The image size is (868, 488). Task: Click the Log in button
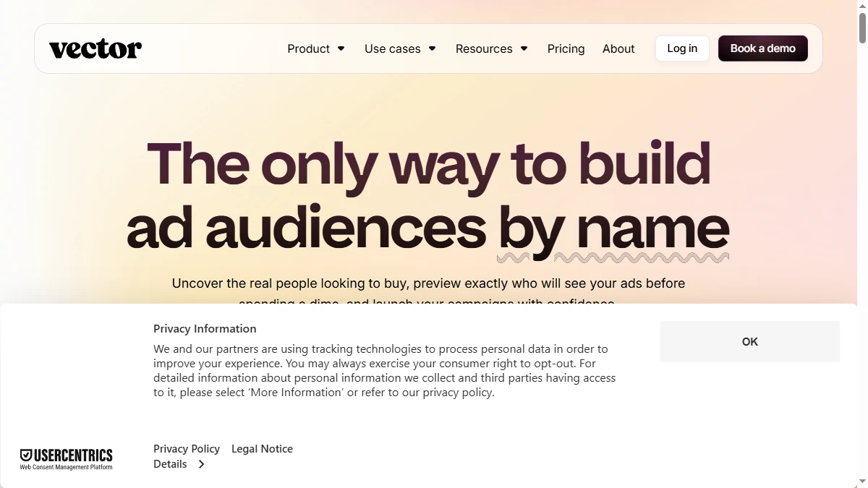click(x=681, y=48)
